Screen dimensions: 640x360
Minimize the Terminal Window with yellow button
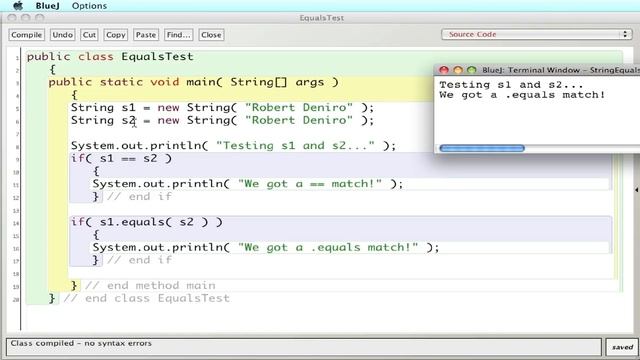[x=458, y=70]
